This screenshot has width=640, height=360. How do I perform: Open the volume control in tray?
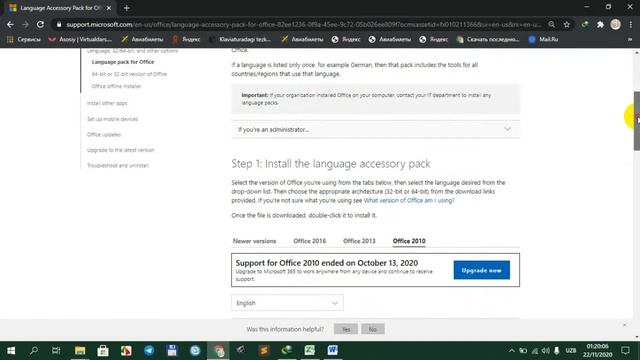coord(546,350)
